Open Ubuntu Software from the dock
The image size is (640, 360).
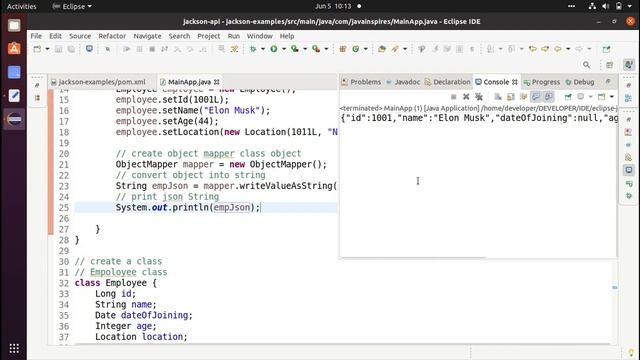coord(14,49)
